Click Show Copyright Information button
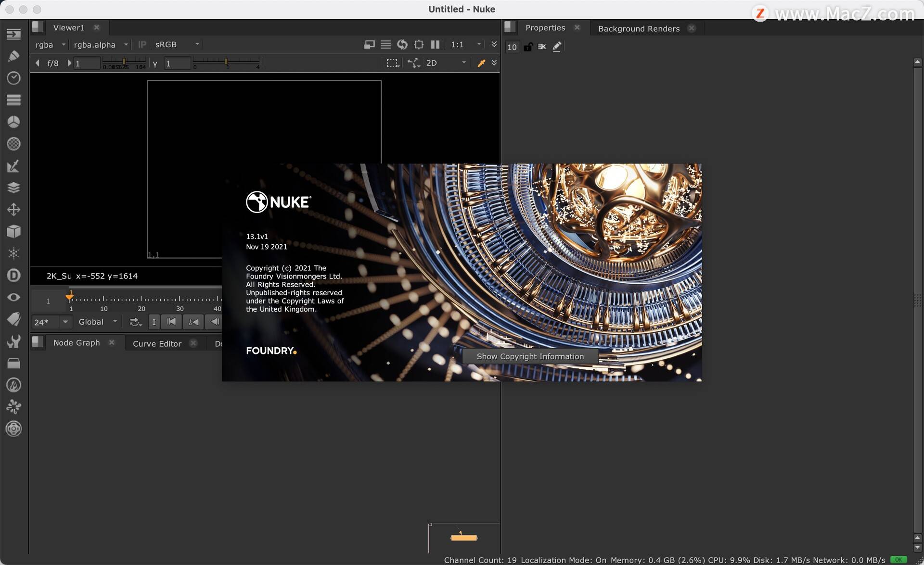The height and width of the screenshot is (565, 924). [x=530, y=356]
